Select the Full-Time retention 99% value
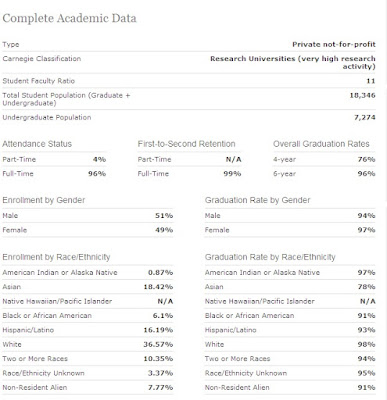The height and width of the screenshot is (400, 387). pyautogui.click(x=232, y=174)
